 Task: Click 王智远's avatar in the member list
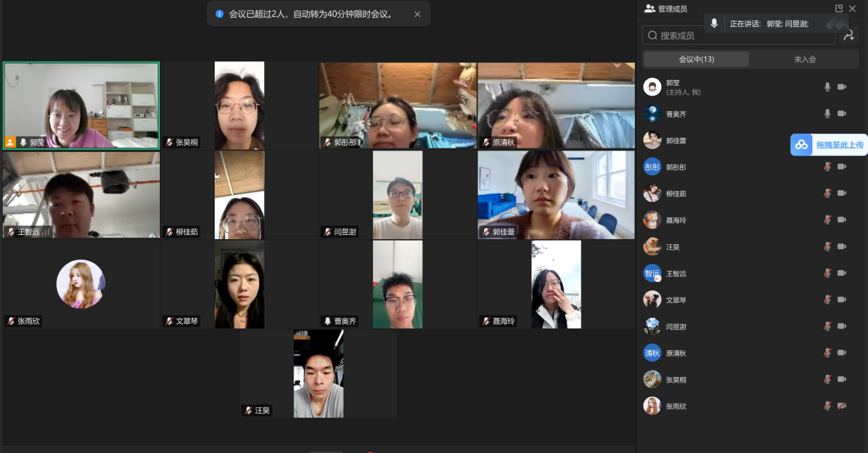(x=652, y=273)
